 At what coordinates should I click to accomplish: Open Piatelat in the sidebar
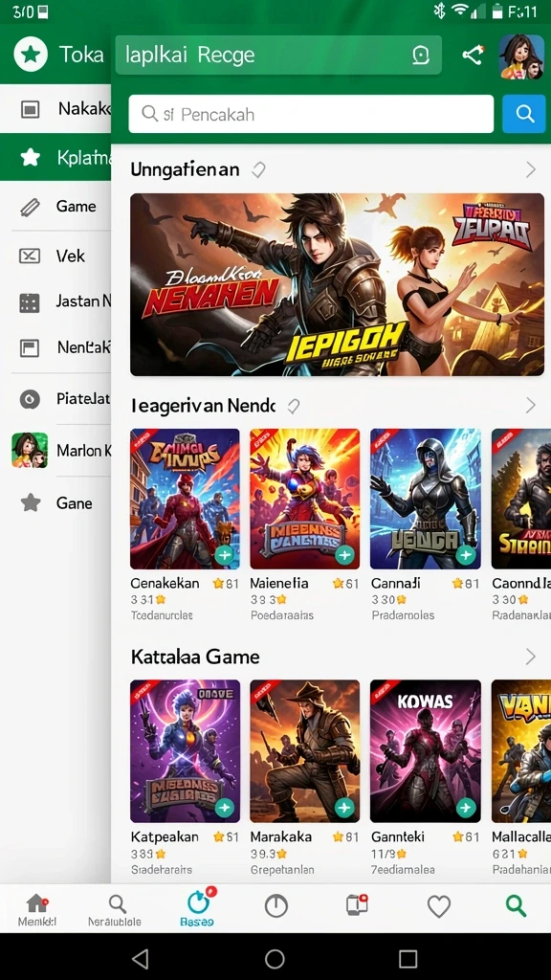55,399
